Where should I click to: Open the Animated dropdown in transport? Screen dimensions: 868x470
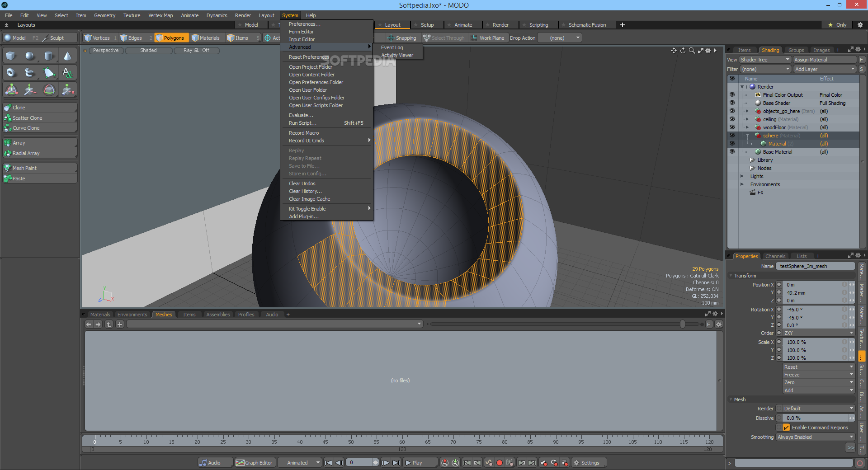pyautogui.click(x=300, y=463)
